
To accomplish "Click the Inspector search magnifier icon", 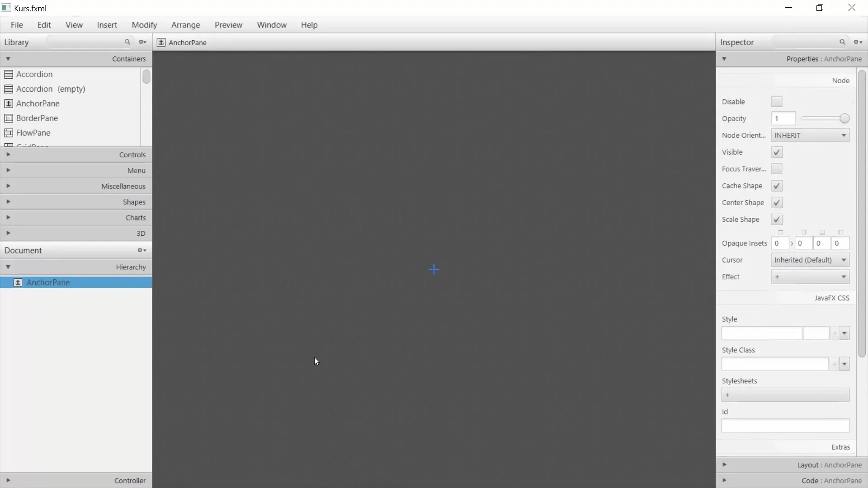I will tap(842, 42).
